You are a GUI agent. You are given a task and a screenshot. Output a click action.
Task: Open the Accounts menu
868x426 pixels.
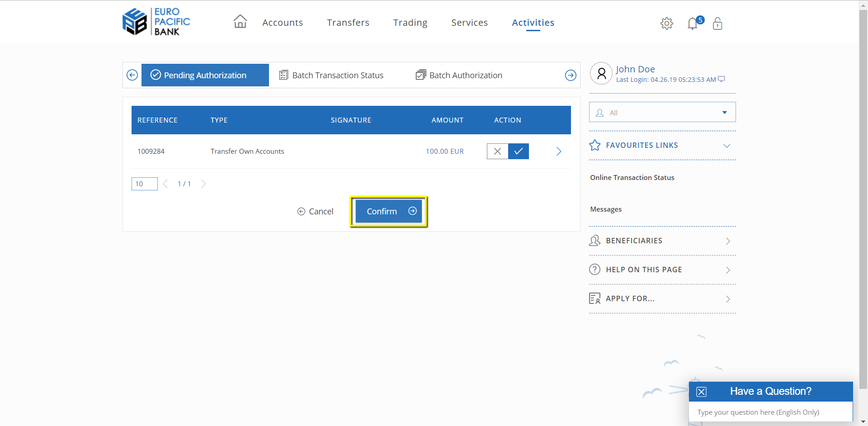tap(283, 23)
